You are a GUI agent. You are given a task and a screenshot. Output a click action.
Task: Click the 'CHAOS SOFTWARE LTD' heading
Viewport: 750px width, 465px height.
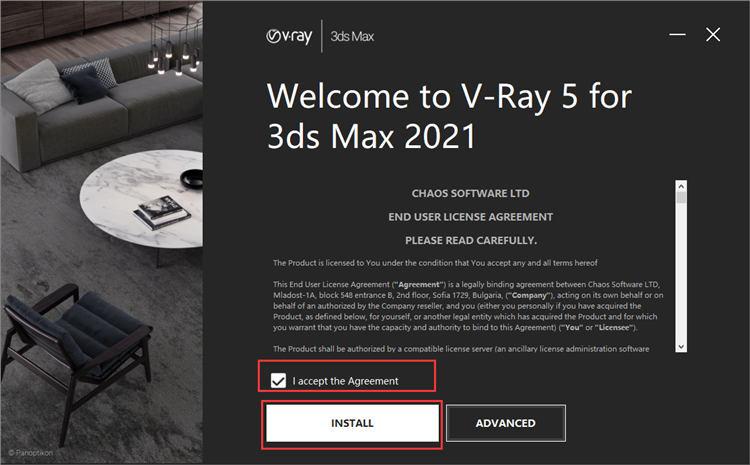(471, 194)
